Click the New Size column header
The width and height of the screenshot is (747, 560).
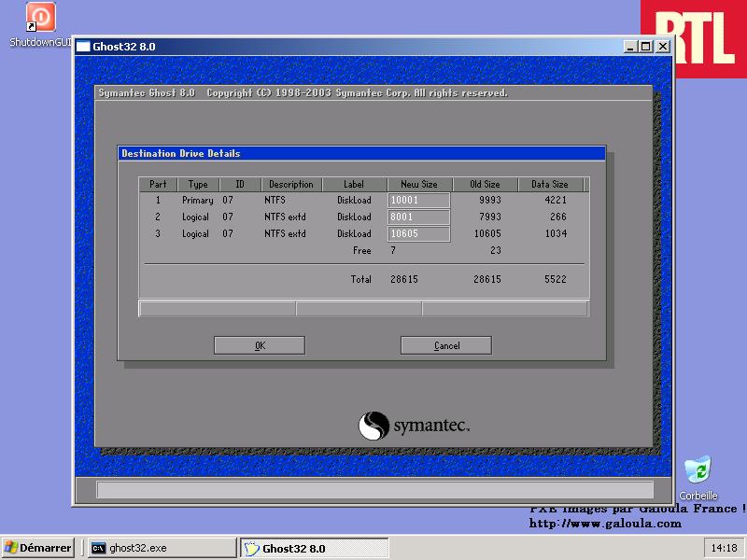(x=419, y=184)
